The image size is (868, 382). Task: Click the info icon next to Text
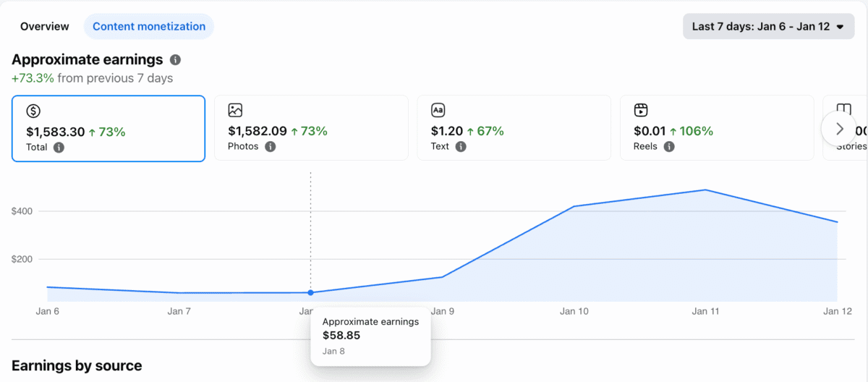tap(461, 147)
